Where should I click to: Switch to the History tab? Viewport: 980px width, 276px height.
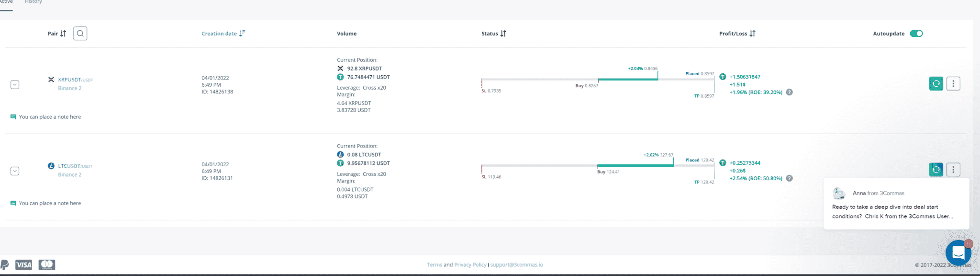click(33, 2)
